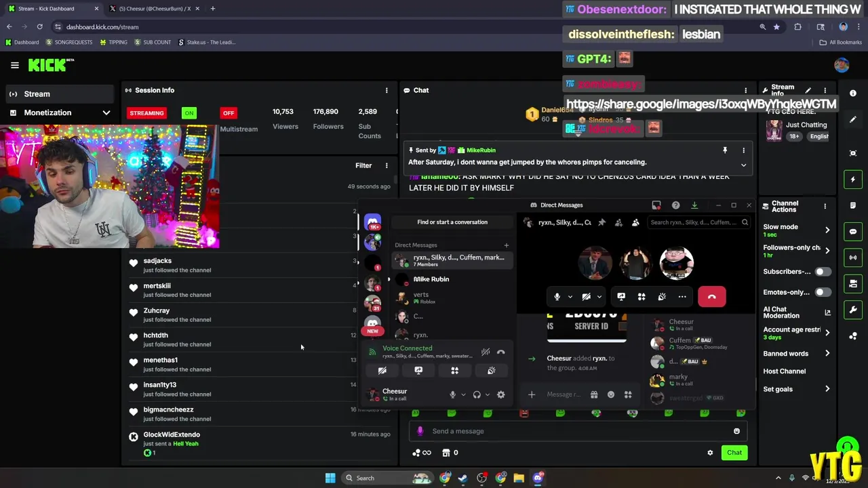
Task: Open more options in the Discord call bar
Action: 682,297
